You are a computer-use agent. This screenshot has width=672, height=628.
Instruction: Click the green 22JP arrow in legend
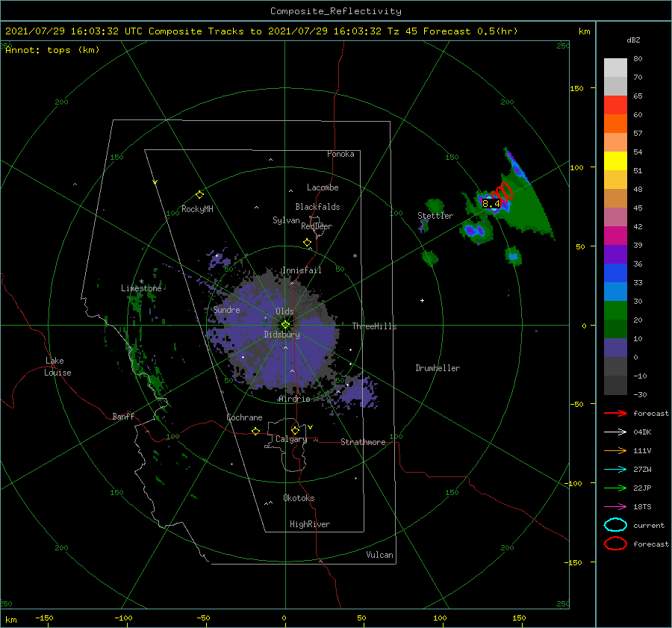click(615, 488)
